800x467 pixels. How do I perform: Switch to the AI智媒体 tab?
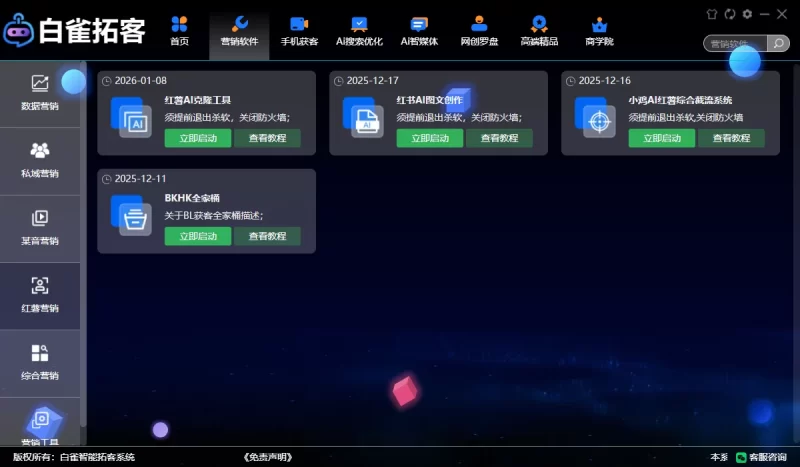tap(419, 32)
